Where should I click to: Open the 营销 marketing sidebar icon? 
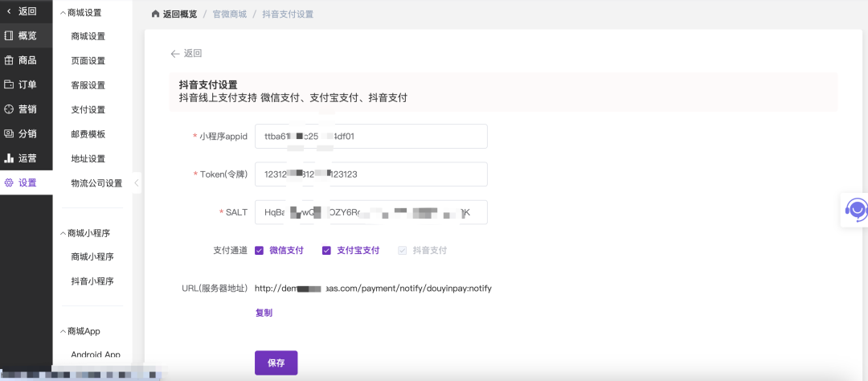(x=9, y=109)
